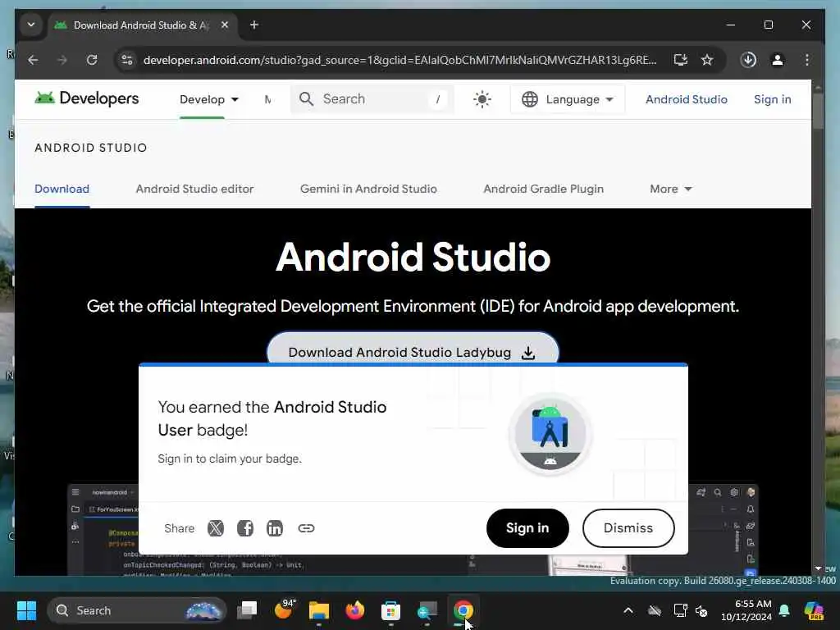
Task: Click the Android Studio User badge image
Action: click(x=550, y=434)
